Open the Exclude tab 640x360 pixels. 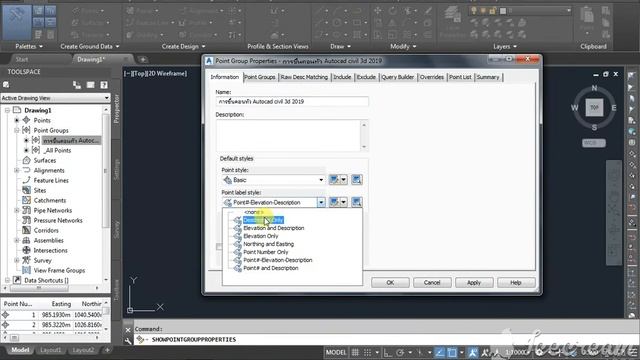(x=366, y=77)
